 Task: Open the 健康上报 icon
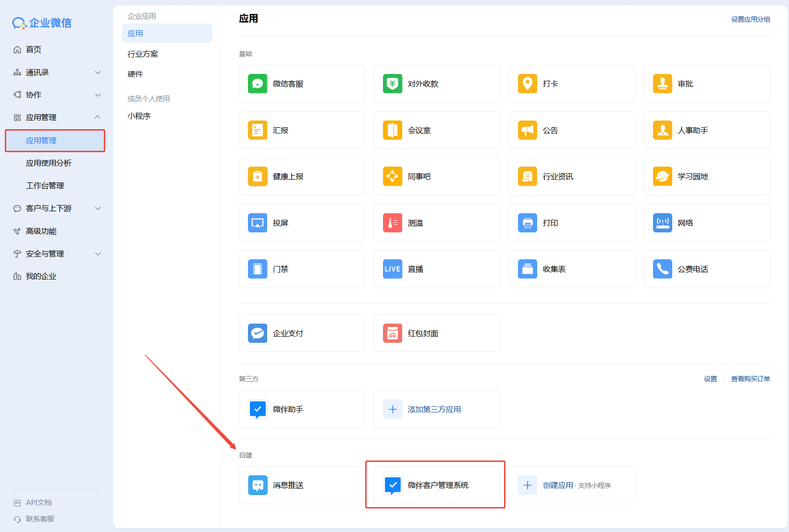click(258, 176)
